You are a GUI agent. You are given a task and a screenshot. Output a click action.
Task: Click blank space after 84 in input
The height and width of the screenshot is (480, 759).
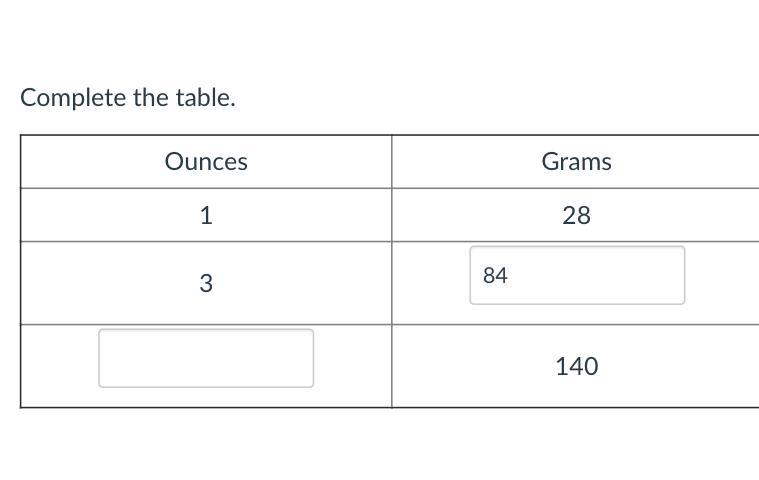pyautogui.click(x=595, y=275)
